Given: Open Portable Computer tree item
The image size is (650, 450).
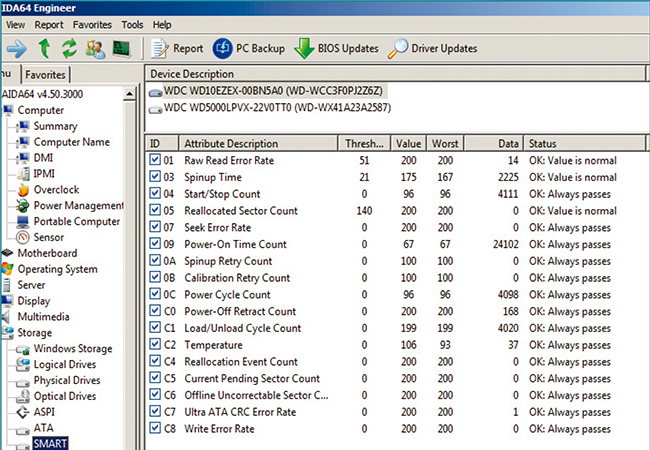Looking at the screenshot, I should [77, 221].
